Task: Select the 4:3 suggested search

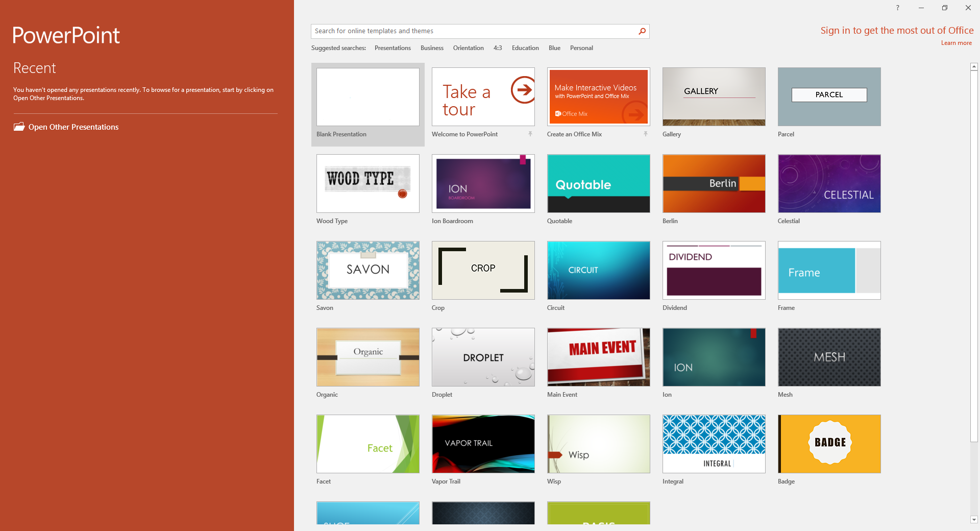Action: point(498,48)
